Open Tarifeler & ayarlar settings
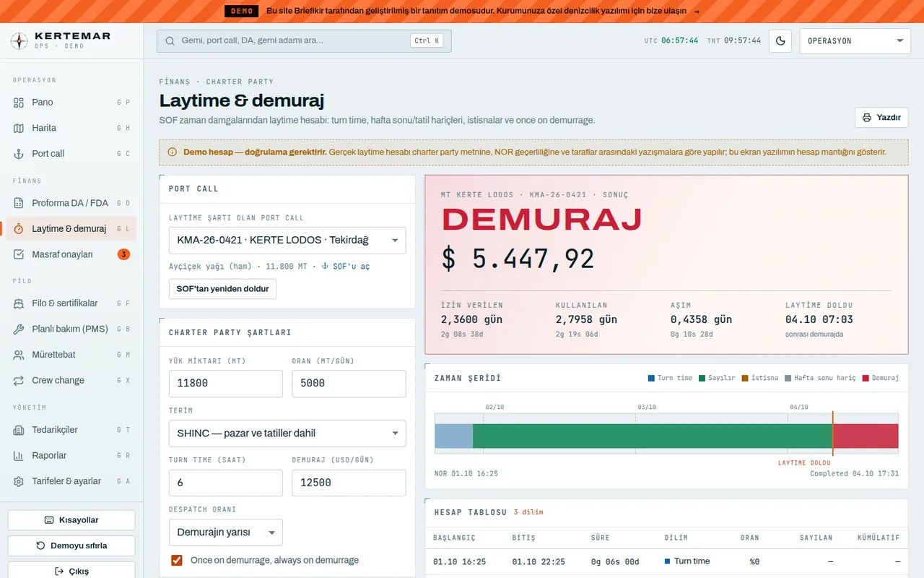 (71, 481)
